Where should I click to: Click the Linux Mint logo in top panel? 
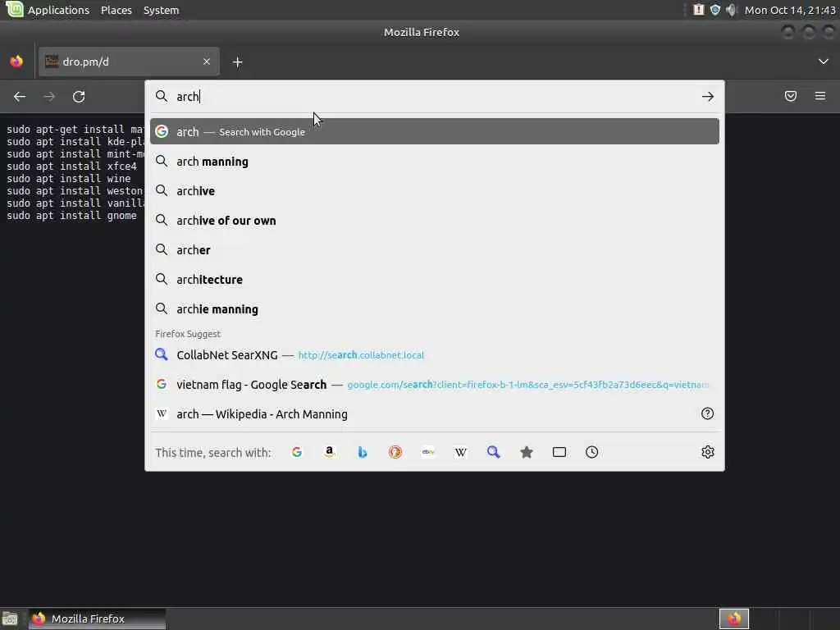click(14, 9)
